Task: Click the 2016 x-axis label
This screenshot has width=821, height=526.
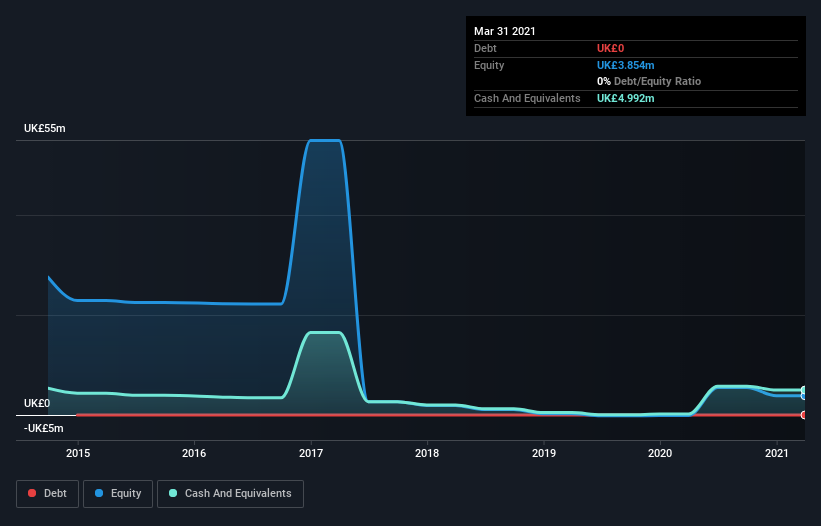Action: pyautogui.click(x=194, y=453)
